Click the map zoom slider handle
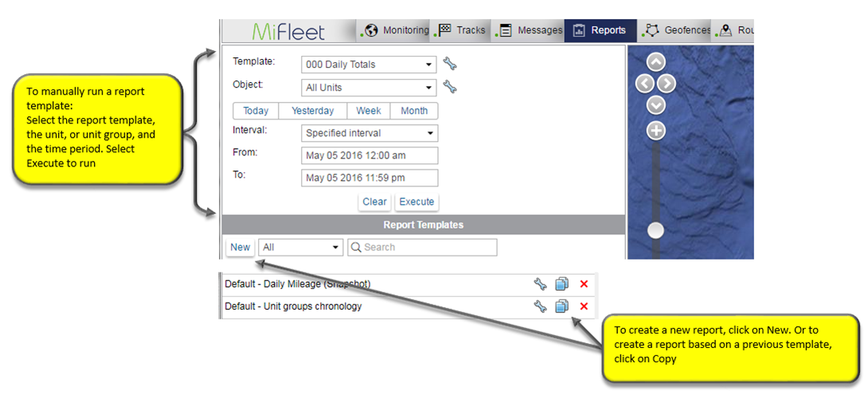868x395 pixels. point(655,231)
